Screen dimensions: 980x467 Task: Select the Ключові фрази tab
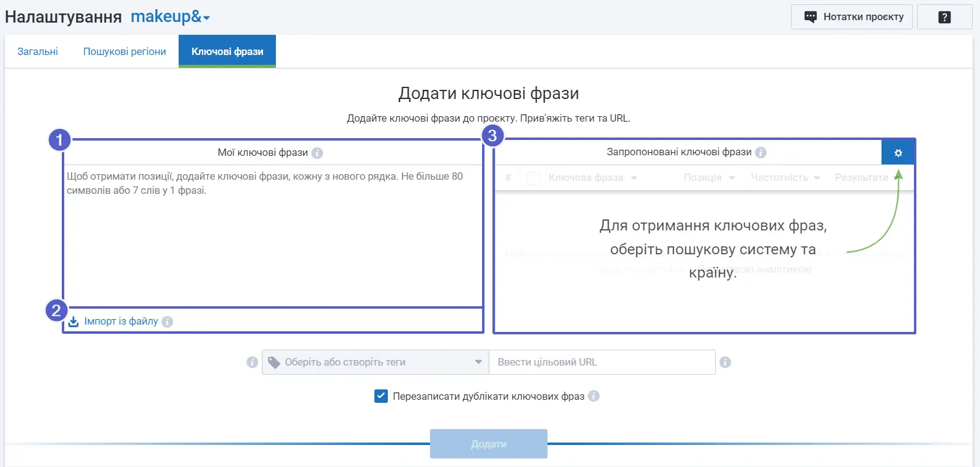click(228, 51)
